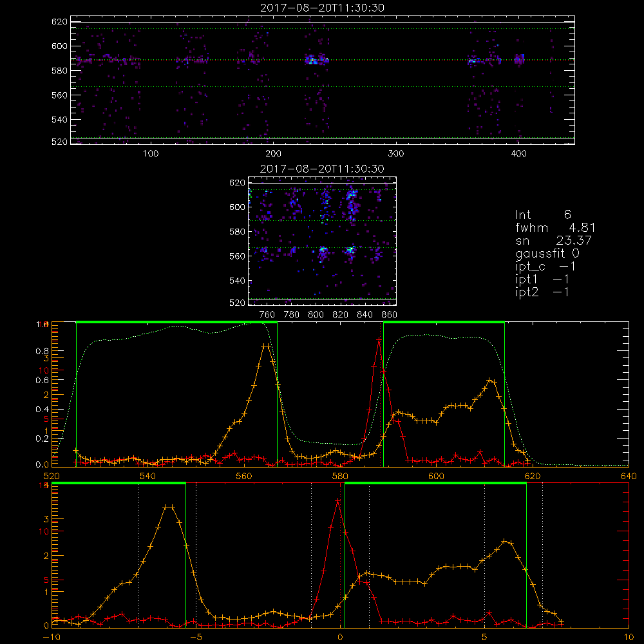Click x-axis label 10 of the bottom plot
Screen dimensions: 644x644
629,637
